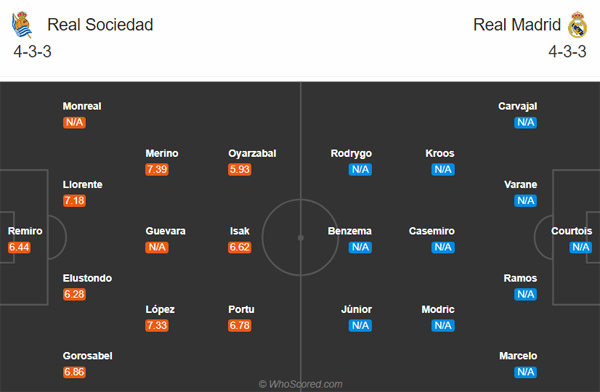Choose player Kroos in midfield
This screenshot has width=600, height=392.
(x=440, y=154)
